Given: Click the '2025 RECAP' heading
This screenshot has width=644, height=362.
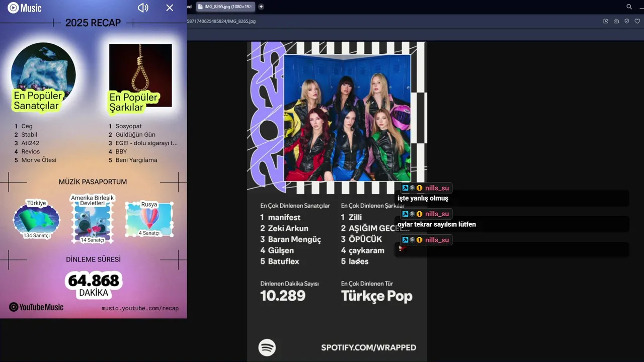Looking at the screenshot, I should [x=93, y=23].
